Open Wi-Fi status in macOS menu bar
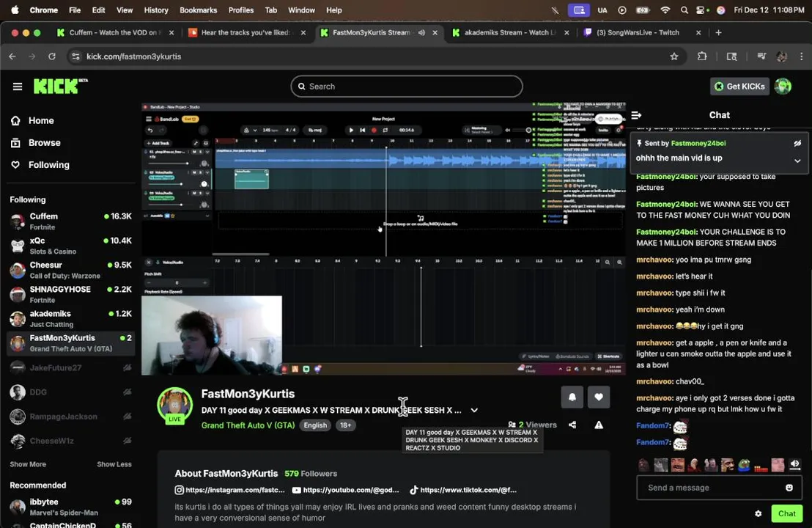Viewport: 812px width, 528px height. click(x=665, y=10)
